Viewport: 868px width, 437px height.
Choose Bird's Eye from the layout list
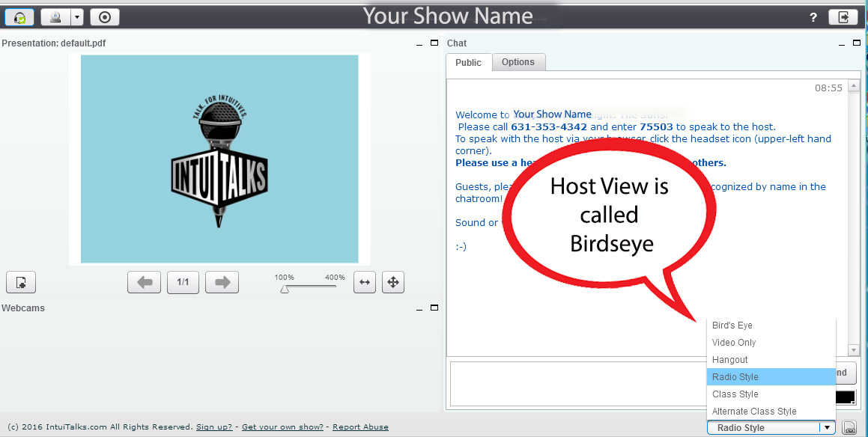(771, 326)
